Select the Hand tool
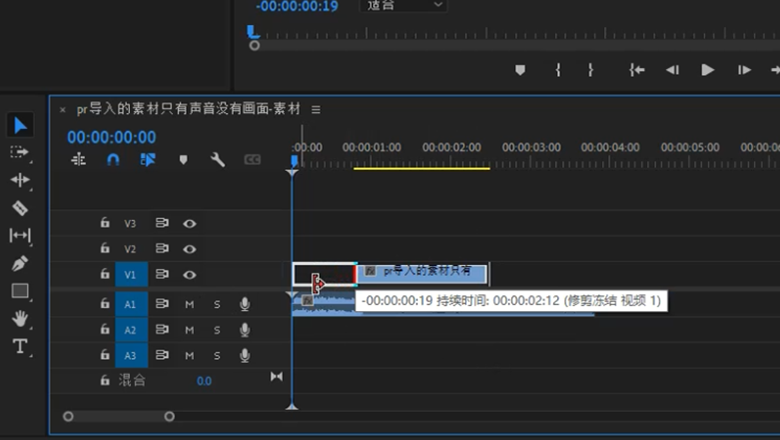 [19, 319]
